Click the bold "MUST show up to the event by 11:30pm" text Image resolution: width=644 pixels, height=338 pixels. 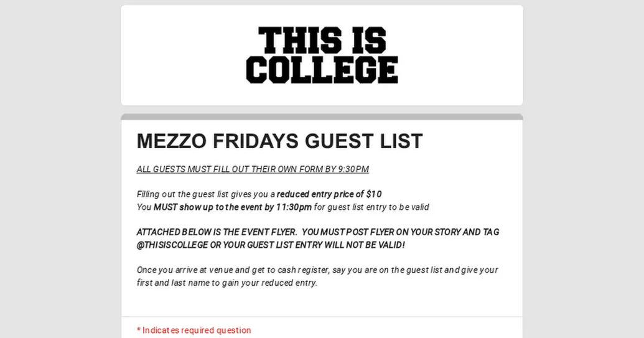233,207
